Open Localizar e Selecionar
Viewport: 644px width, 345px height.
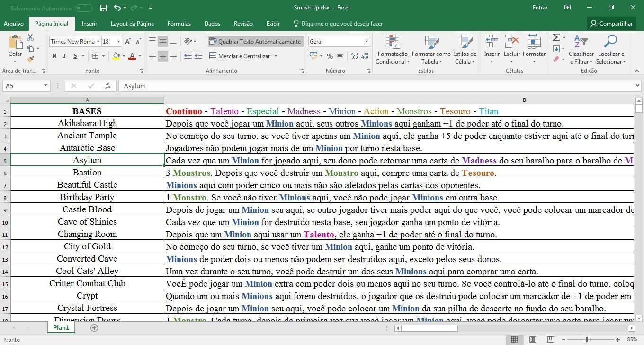point(610,49)
